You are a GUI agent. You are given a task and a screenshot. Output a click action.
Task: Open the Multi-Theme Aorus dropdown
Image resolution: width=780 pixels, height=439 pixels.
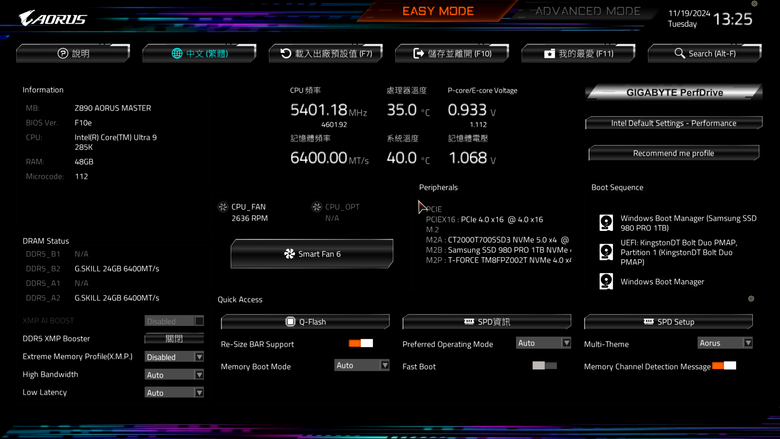pos(725,343)
